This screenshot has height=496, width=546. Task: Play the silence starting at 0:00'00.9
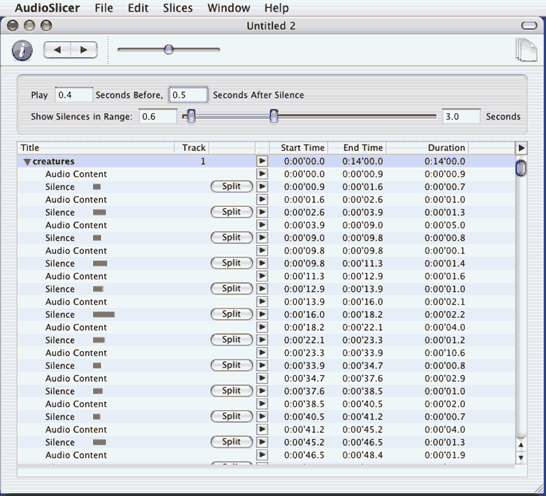[x=262, y=187]
